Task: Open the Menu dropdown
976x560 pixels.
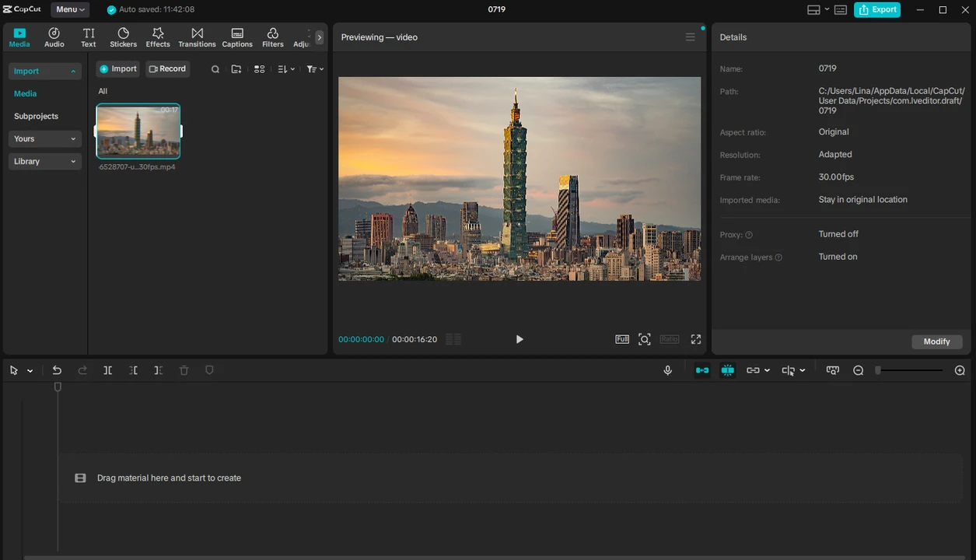Action: [70, 9]
